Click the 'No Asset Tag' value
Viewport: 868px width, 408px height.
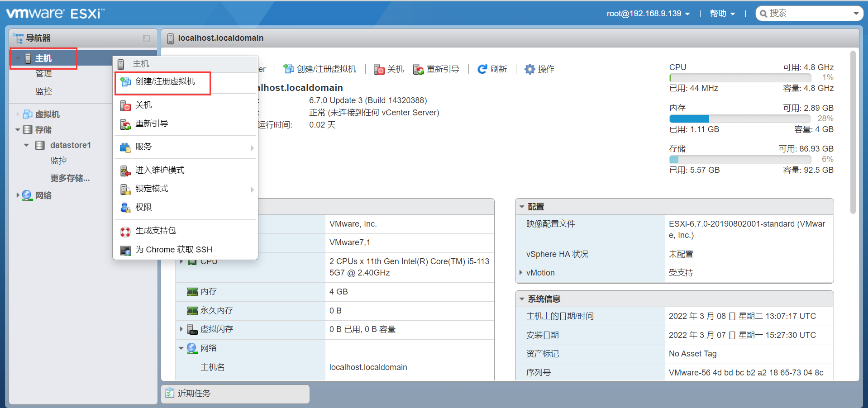click(693, 354)
